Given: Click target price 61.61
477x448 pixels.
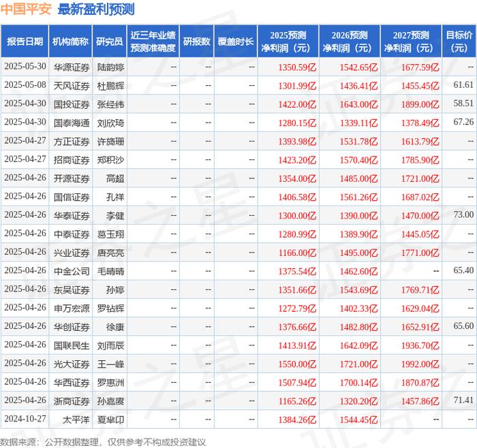Looking at the screenshot, I should click(x=463, y=85).
